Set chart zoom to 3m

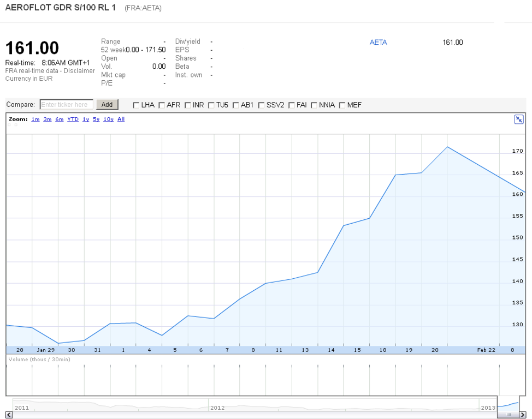(x=48, y=119)
